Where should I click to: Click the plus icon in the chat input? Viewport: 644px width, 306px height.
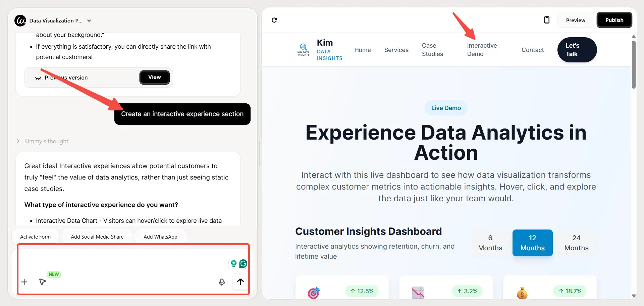coord(24,282)
